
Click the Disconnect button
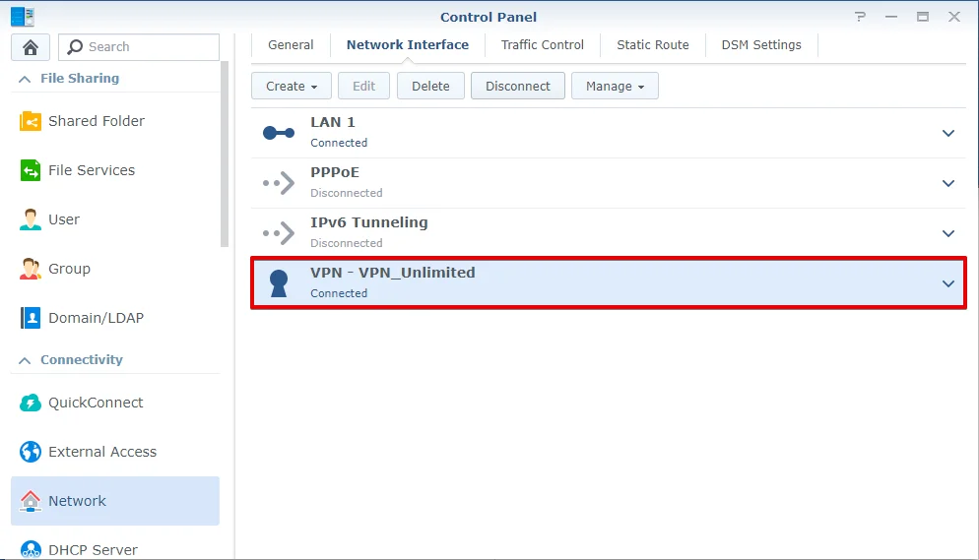coord(517,86)
